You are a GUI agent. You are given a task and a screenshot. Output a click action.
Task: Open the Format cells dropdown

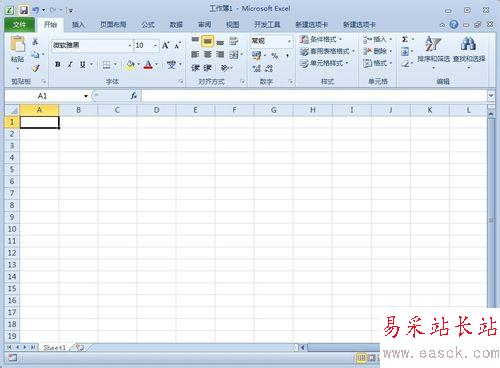tap(377, 63)
